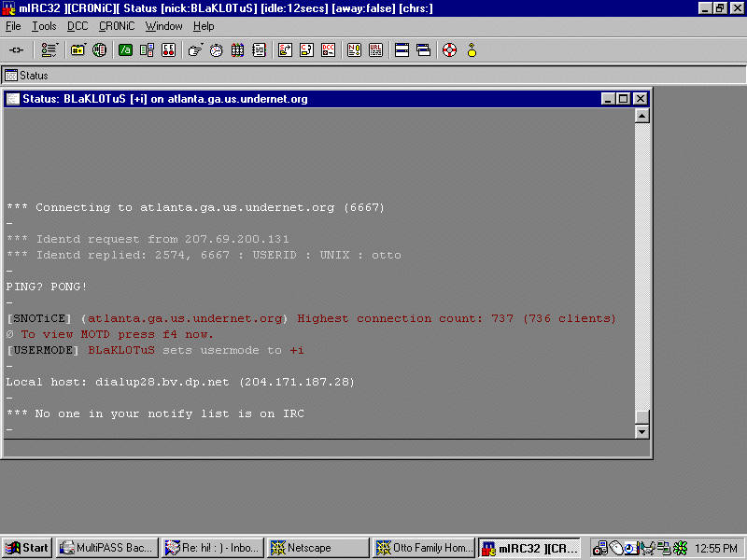Screen dimensions: 747x560
Task: Open the Windows Start button
Action: pyautogui.click(x=27, y=548)
